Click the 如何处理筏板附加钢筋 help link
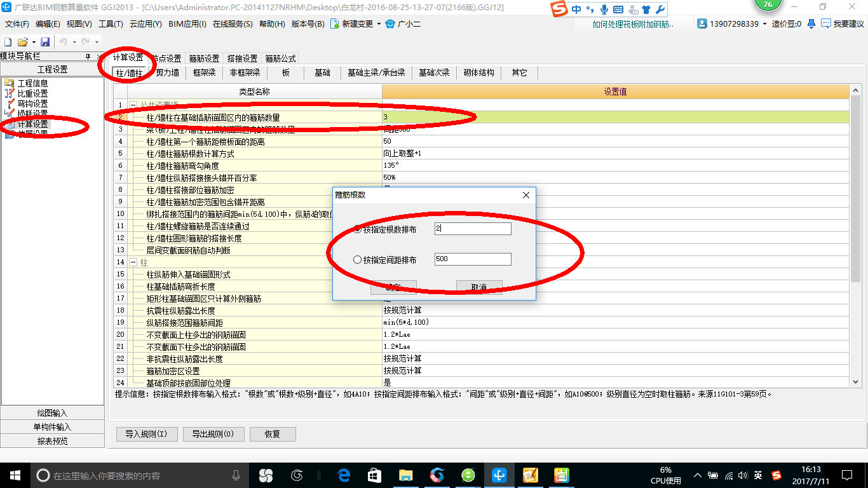Screen dimensions: 868x488 coord(633,24)
